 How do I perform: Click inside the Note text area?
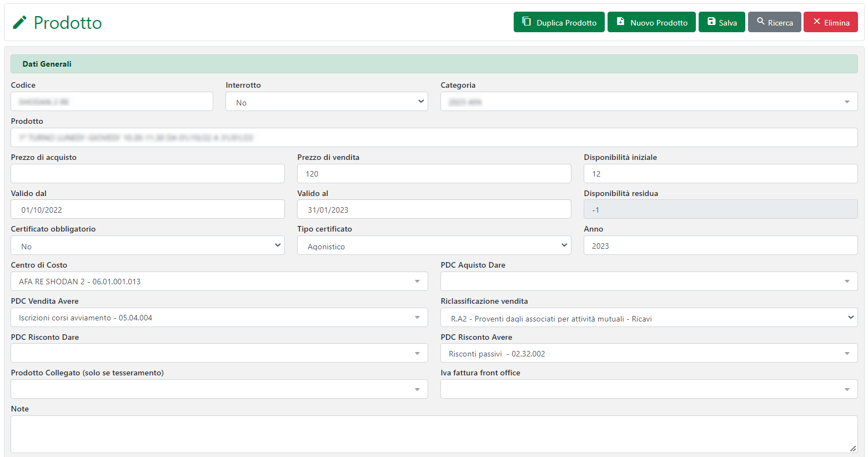(x=433, y=434)
